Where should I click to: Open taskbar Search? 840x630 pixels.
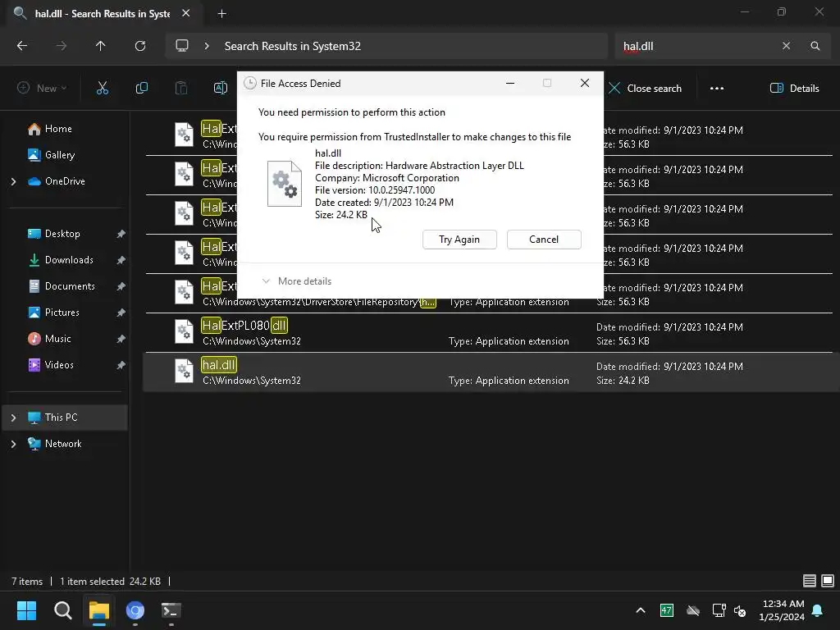tap(62, 610)
